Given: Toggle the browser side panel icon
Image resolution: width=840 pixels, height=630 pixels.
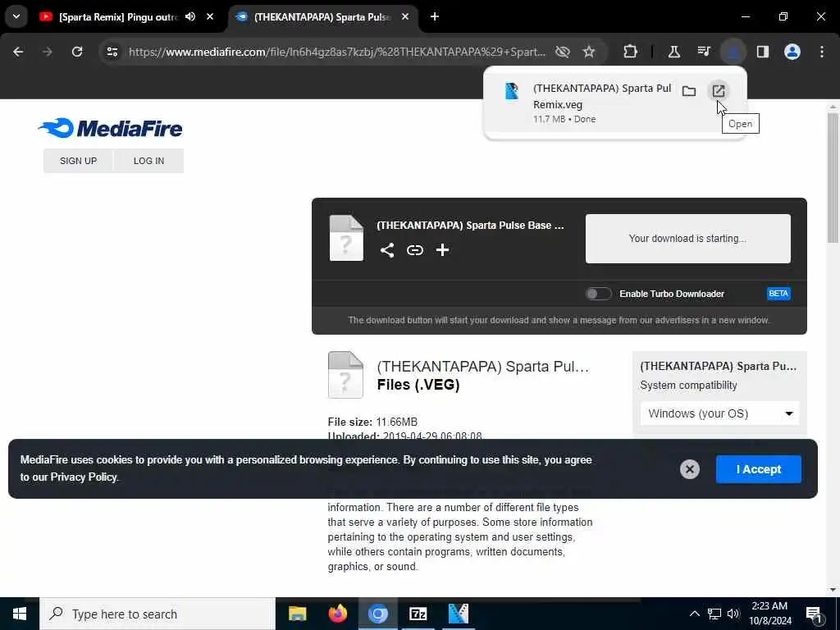Looking at the screenshot, I should tap(762, 52).
